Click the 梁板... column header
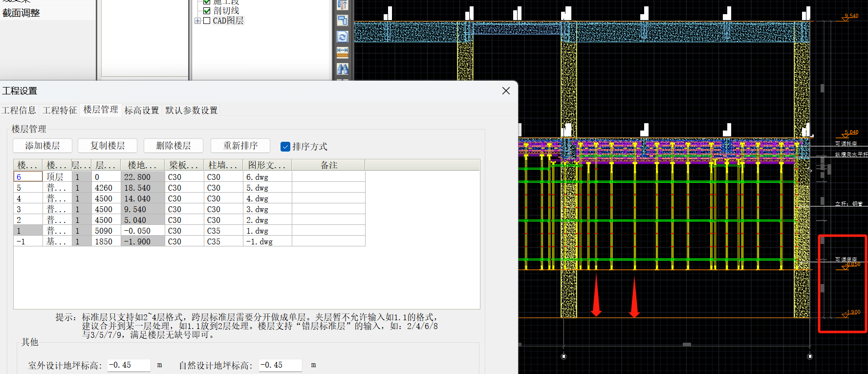The width and height of the screenshot is (868, 374). [x=184, y=165]
